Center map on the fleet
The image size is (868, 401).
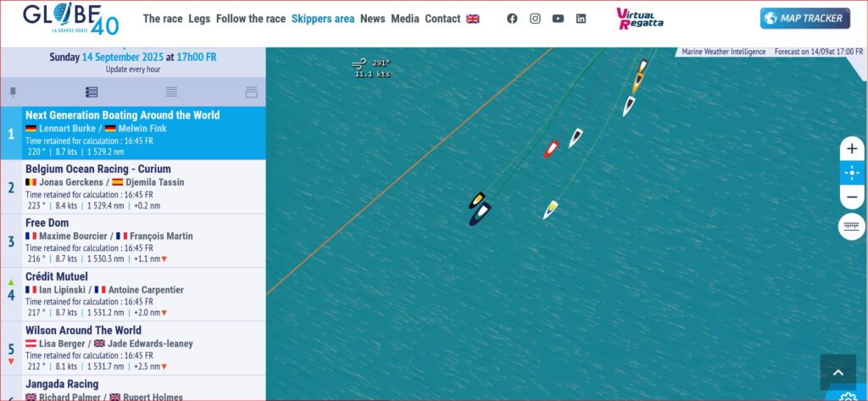(852, 173)
